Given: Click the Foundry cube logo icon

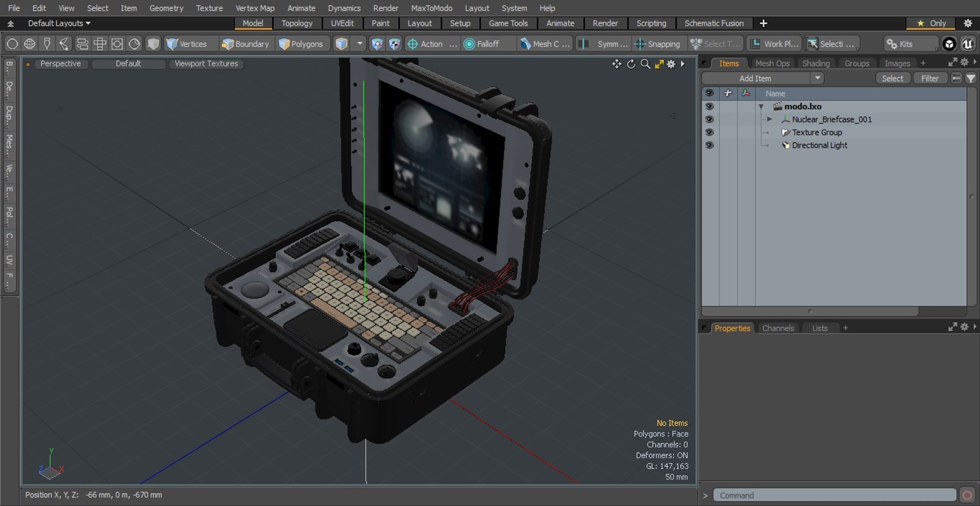Looking at the screenshot, I should tap(949, 44).
